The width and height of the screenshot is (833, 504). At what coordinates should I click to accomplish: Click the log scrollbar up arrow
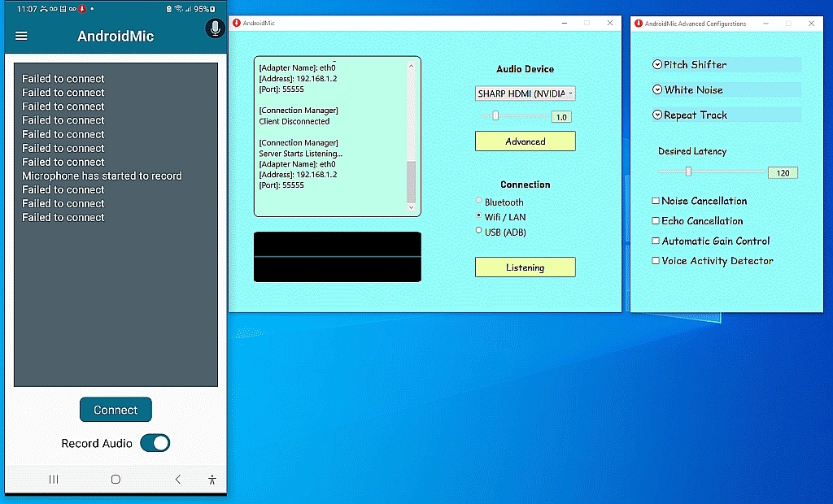pos(411,66)
